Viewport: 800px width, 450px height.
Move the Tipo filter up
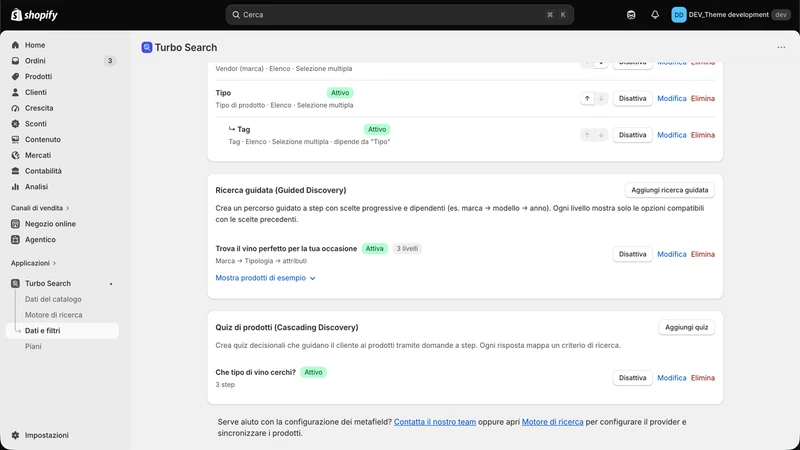click(x=587, y=98)
